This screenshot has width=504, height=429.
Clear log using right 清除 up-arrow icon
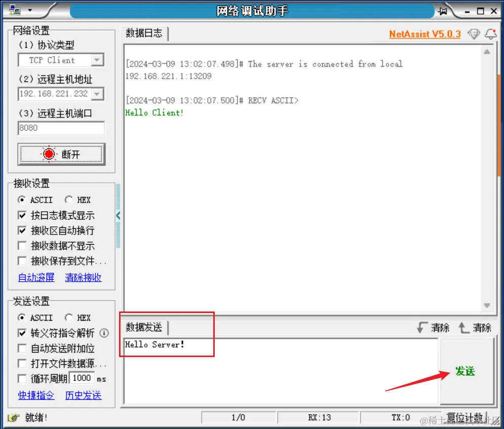[464, 328]
